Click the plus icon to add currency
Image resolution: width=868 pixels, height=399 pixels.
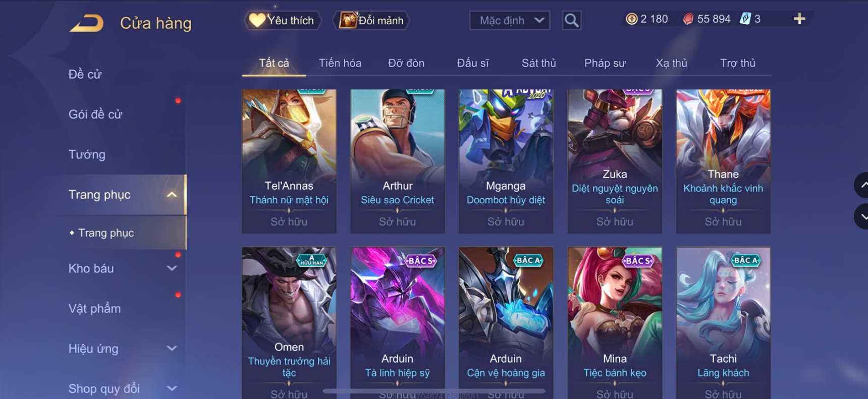pyautogui.click(x=799, y=19)
